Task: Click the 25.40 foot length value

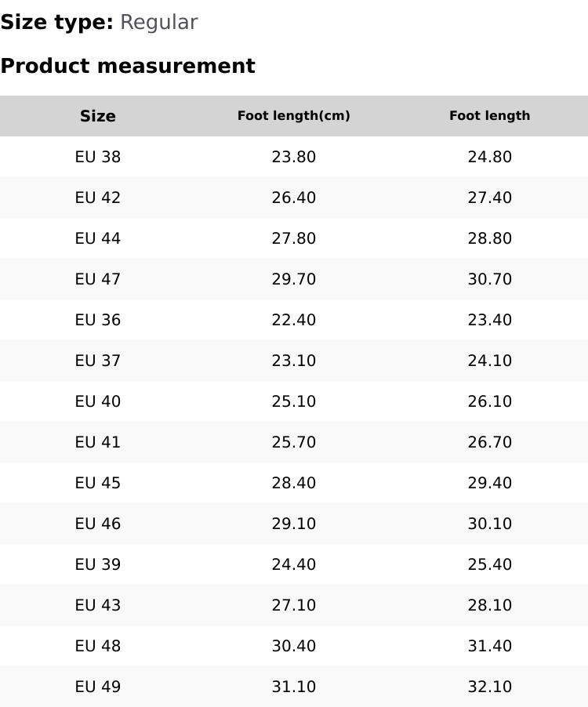Action: [x=490, y=564]
